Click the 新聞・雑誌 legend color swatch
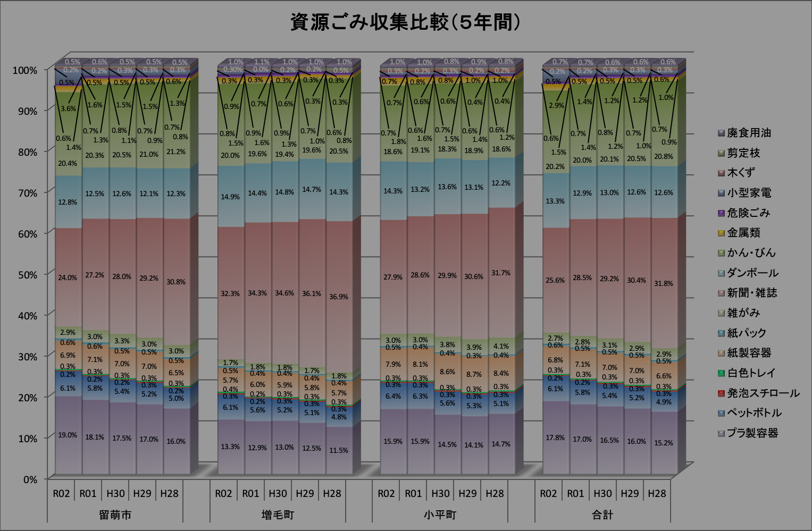This screenshot has width=812, height=531. tap(721, 293)
